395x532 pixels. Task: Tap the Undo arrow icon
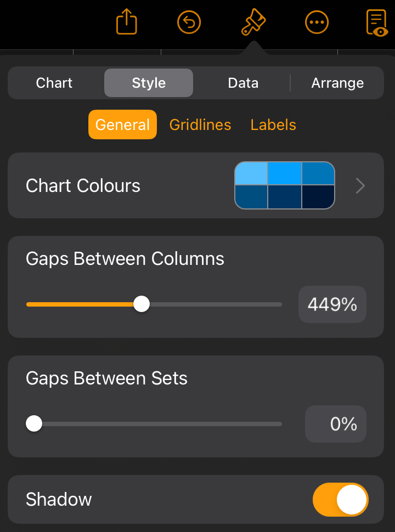[x=189, y=22]
